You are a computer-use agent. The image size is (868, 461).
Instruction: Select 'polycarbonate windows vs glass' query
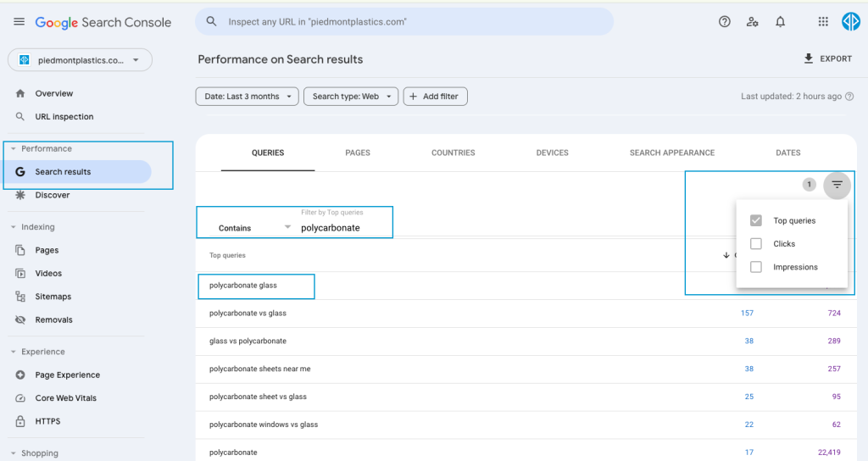point(264,425)
